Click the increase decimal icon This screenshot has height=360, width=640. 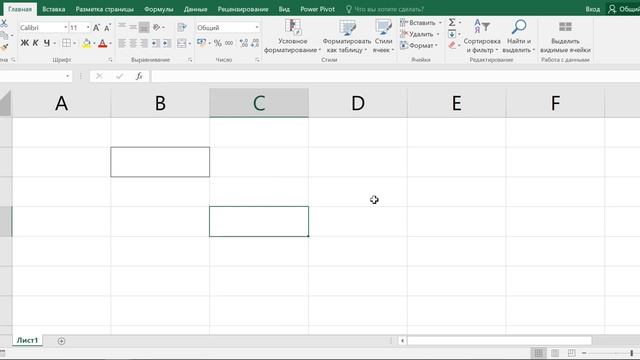coord(244,43)
